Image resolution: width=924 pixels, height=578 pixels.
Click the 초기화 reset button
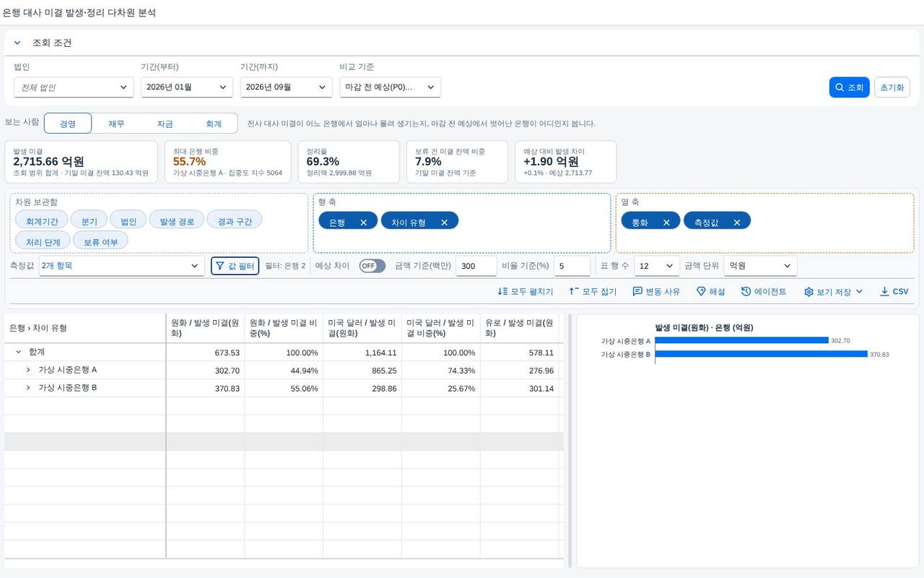click(x=892, y=87)
